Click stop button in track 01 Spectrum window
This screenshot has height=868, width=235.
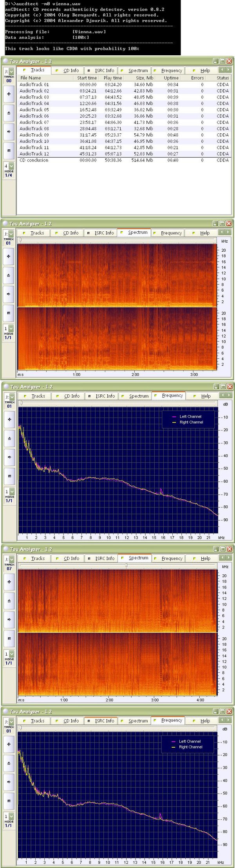(9, 313)
